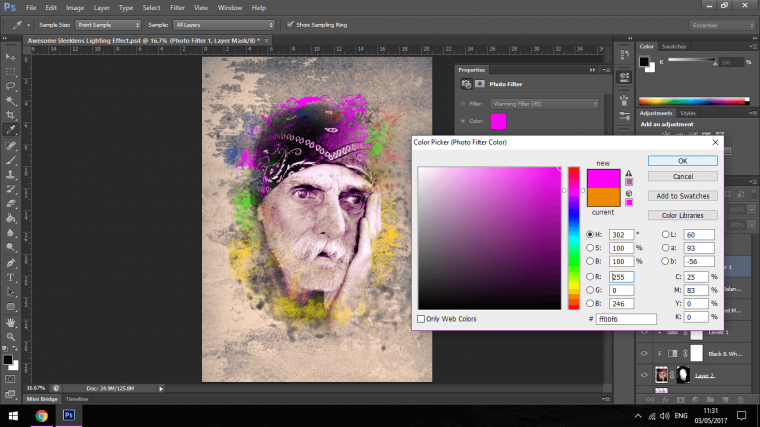760x427 pixels.
Task: Click the current orange color swatch
Action: [603, 197]
